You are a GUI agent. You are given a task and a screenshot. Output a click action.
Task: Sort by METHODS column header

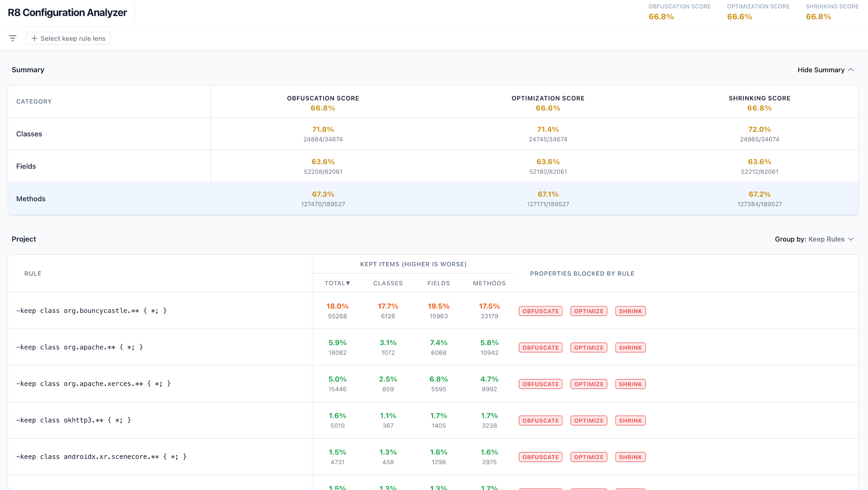[x=489, y=283]
